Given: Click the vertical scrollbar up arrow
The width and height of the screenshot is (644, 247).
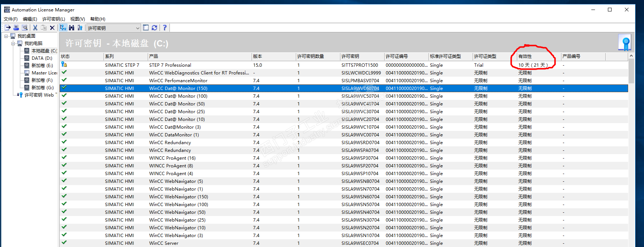Looking at the screenshot, I should (x=631, y=56).
